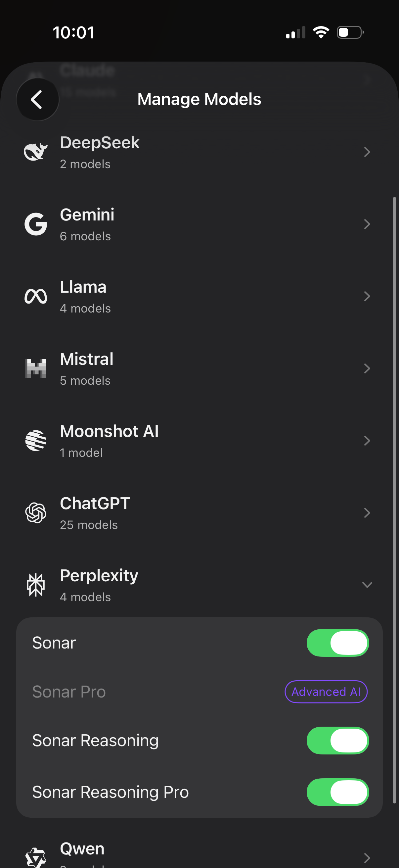Screen dimensions: 399x868
Task: Click the Llama Meta infinity icon
Action: 36,296
